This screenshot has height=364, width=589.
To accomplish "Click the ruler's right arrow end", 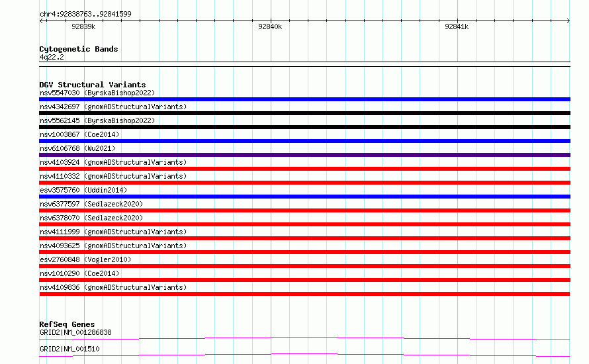I will 568,21.
